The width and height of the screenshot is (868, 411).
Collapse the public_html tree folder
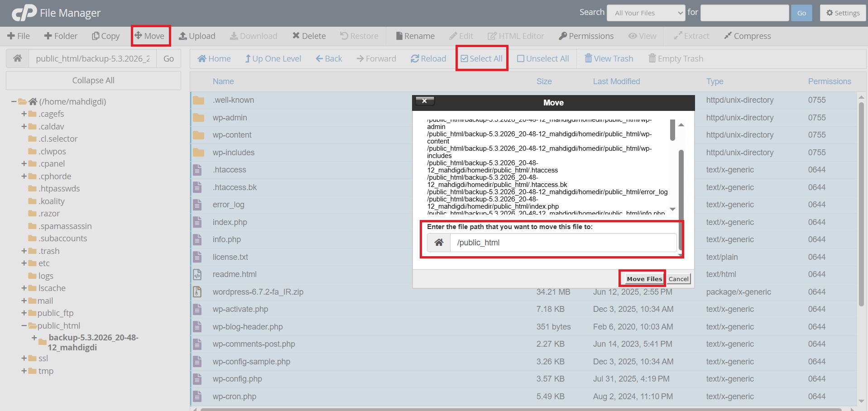(24, 325)
